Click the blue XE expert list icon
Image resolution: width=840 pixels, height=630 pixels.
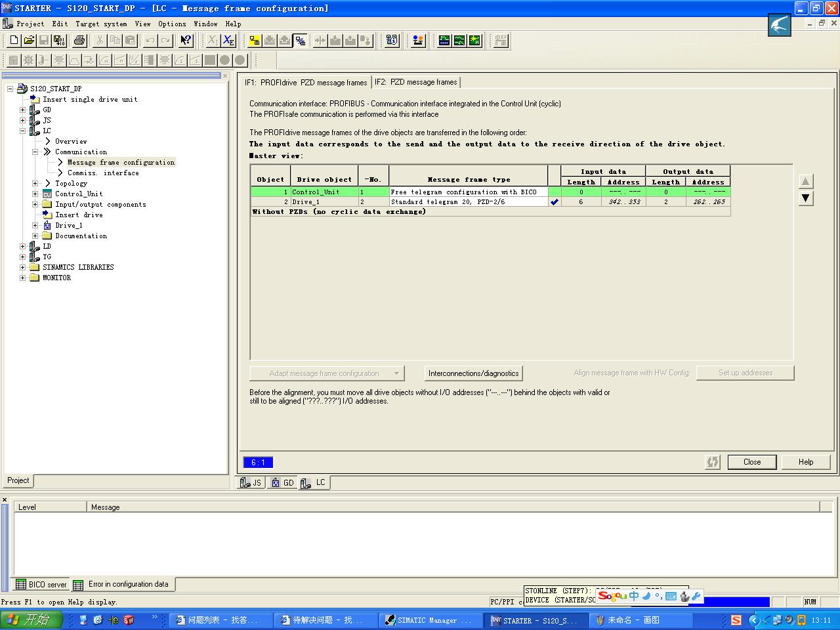point(228,41)
